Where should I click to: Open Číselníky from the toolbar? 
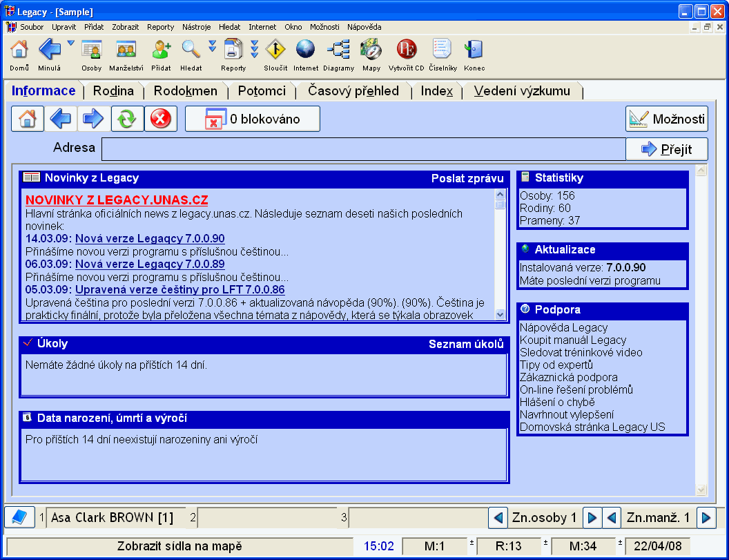(443, 50)
